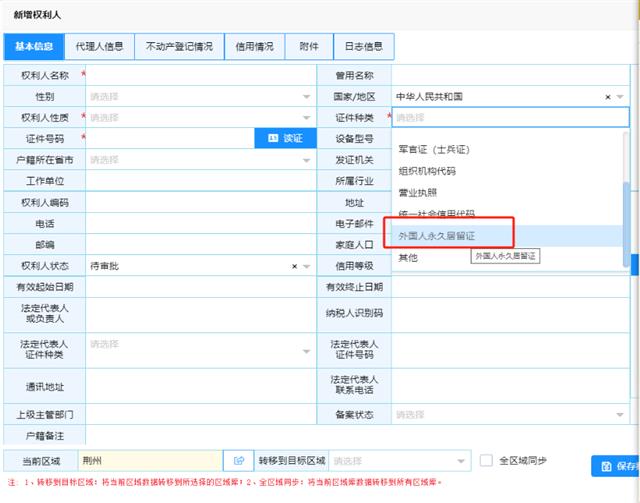Clear the 权利人状态 value 待审批
This screenshot has height=503, width=640.
tap(295, 266)
